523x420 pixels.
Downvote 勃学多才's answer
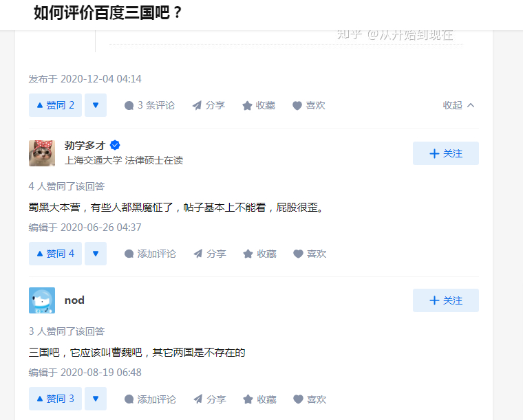click(x=96, y=254)
